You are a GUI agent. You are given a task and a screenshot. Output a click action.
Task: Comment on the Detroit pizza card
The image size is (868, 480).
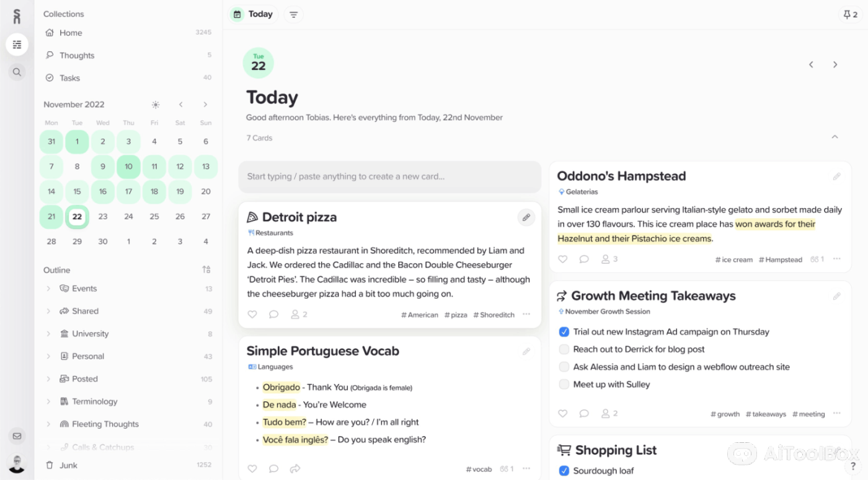(x=273, y=315)
